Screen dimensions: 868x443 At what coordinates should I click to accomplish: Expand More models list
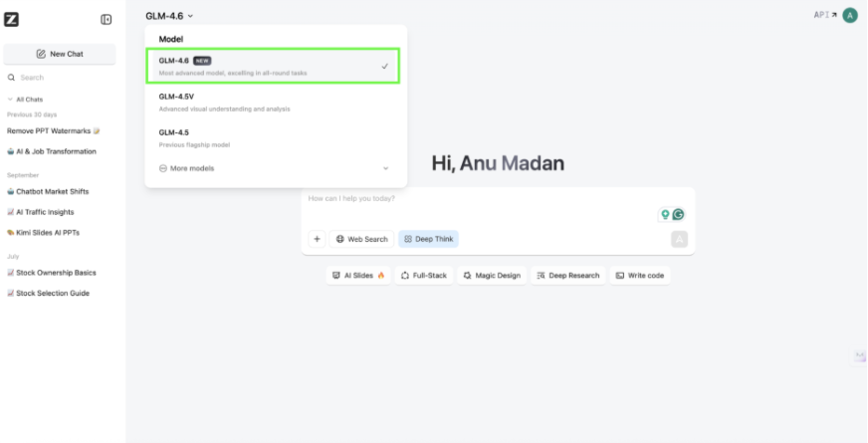[274, 168]
